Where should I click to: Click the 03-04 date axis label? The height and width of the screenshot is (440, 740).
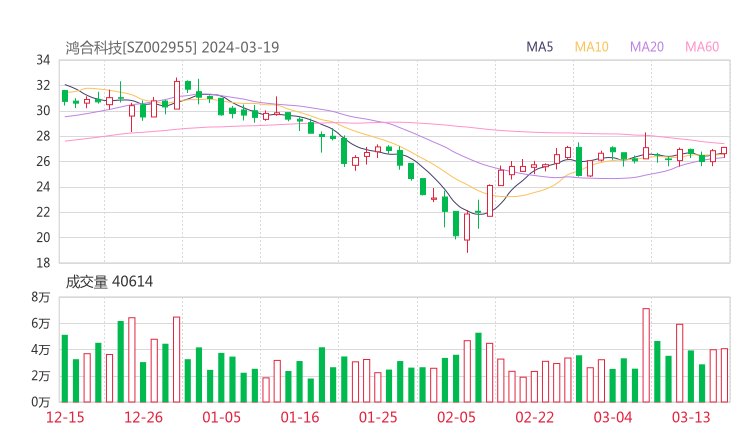click(x=613, y=417)
